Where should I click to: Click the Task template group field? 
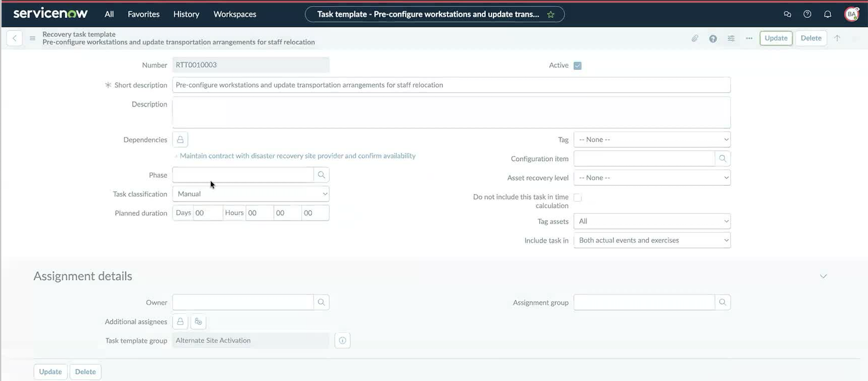[x=251, y=340]
